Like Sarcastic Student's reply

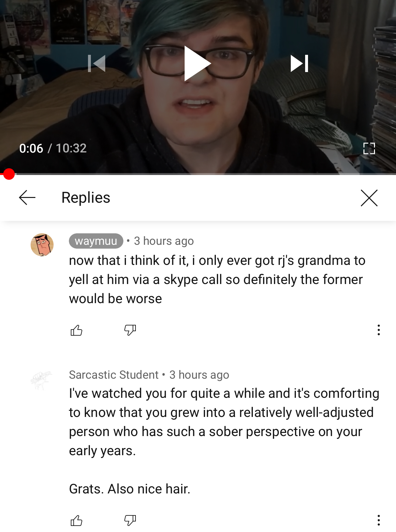[x=76, y=521]
